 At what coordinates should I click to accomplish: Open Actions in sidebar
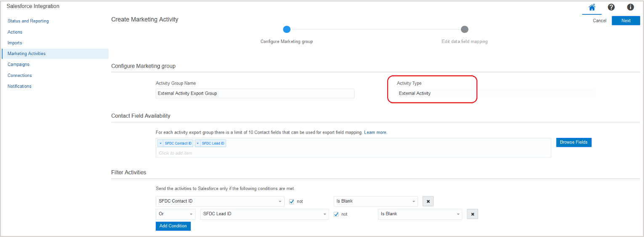click(15, 32)
